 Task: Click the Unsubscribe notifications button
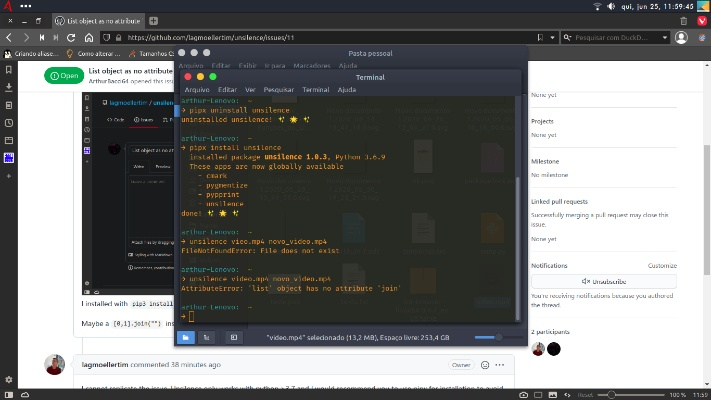click(x=603, y=281)
